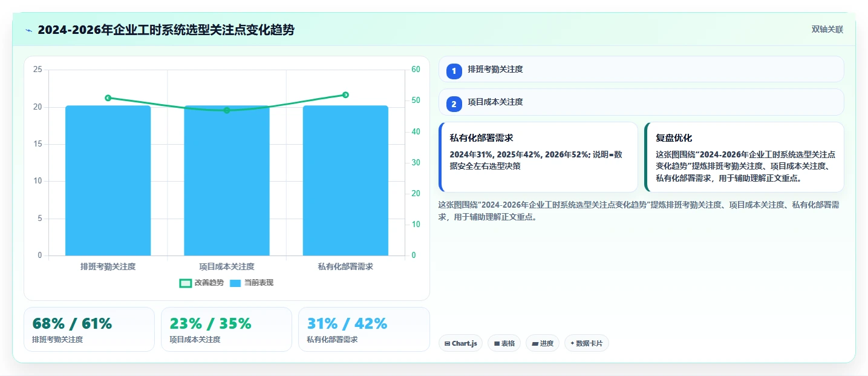Select the 项目成本关注度 list row

coord(641,102)
